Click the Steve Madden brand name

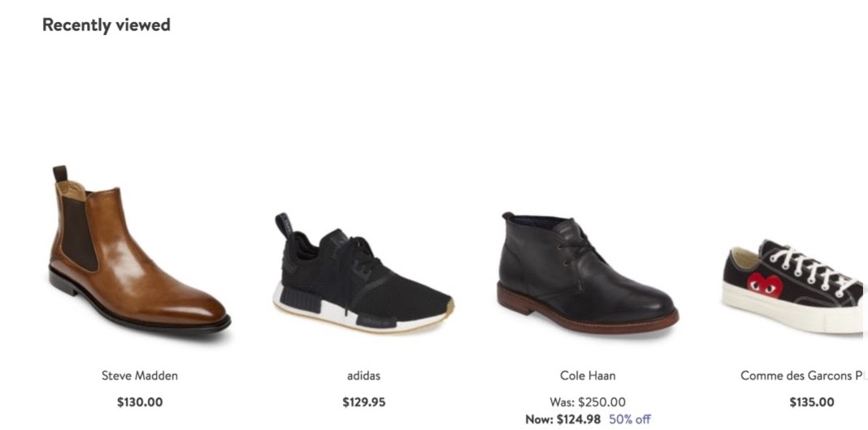[x=140, y=376]
